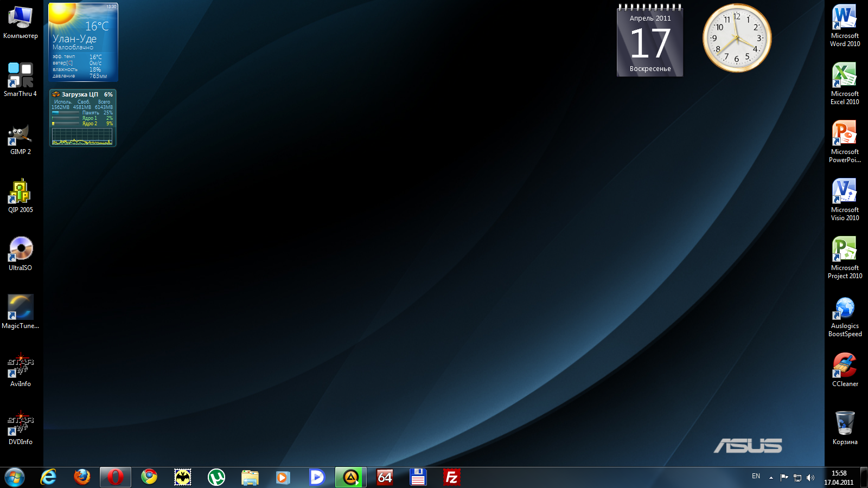Click the Апрель 2011 calendar gadget
The height and width of the screenshot is (488, 868).
650,41
